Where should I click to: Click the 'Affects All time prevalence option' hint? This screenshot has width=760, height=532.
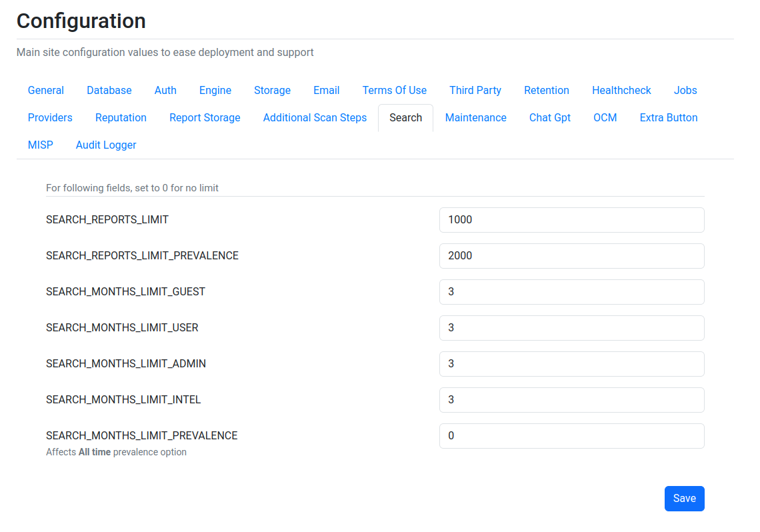pyautogui.click(x=116, y=452)
